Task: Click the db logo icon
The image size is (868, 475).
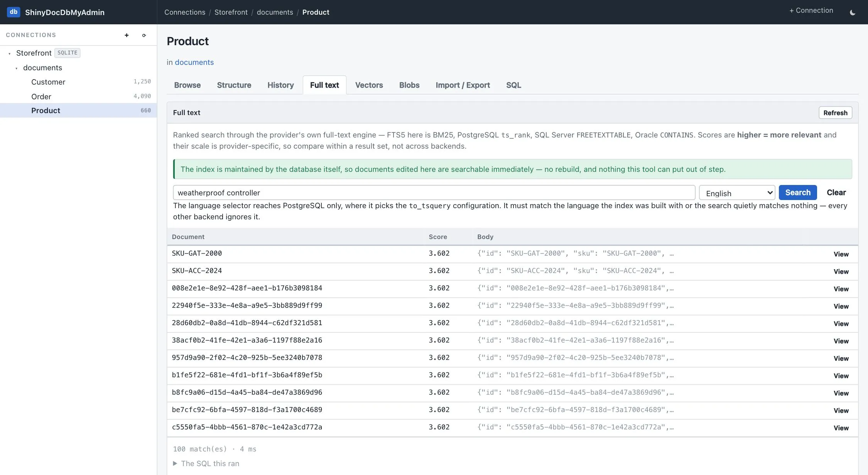Action: [14, 12]
